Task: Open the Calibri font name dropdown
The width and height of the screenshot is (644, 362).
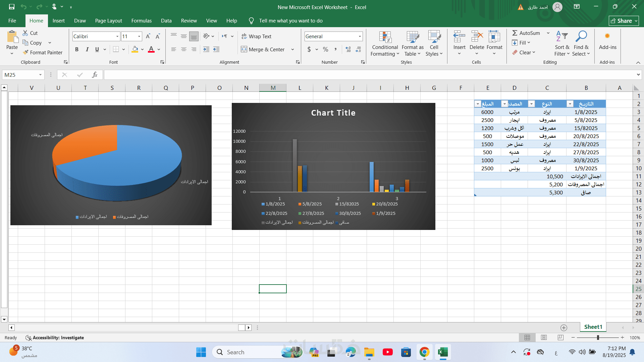Action: [117, 36]
